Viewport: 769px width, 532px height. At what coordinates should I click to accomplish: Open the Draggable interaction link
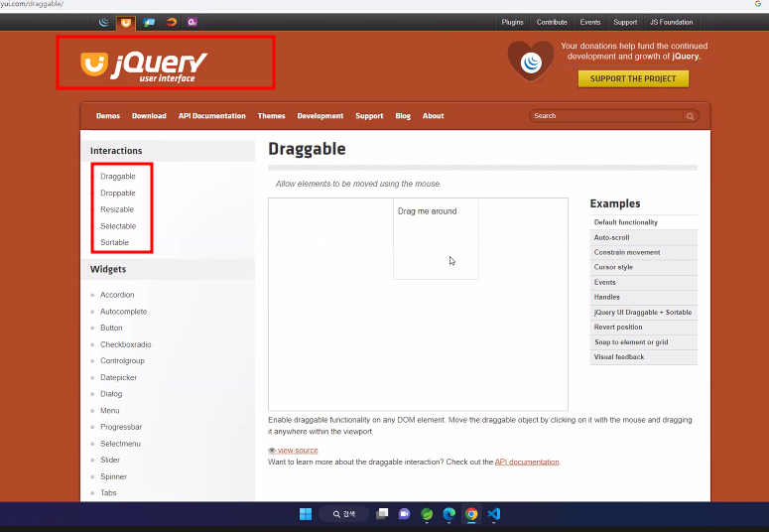point(118,177)
